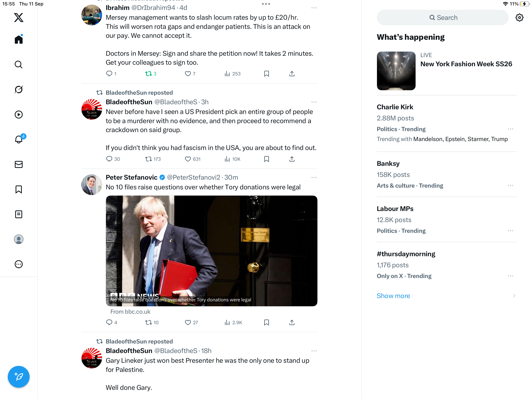The image size is (532, 399).
Task: Open the Lists icon in sidebar
Action: [x=18, y=214]
